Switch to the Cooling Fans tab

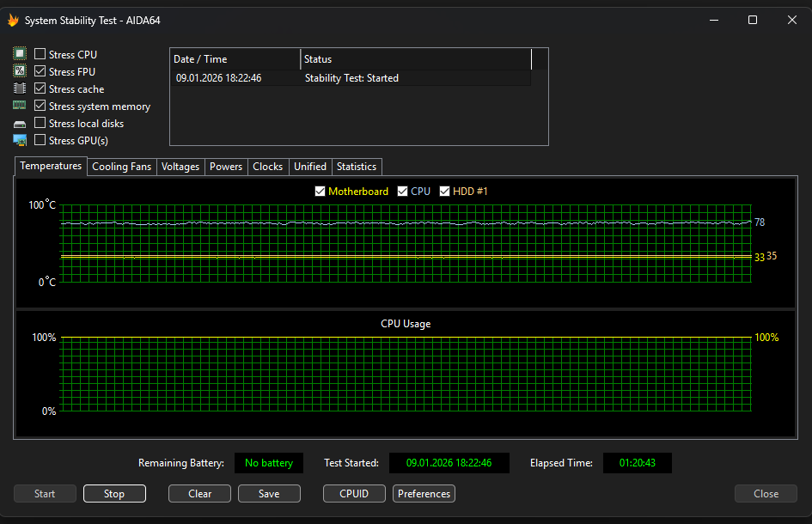(x=122, y=167)
